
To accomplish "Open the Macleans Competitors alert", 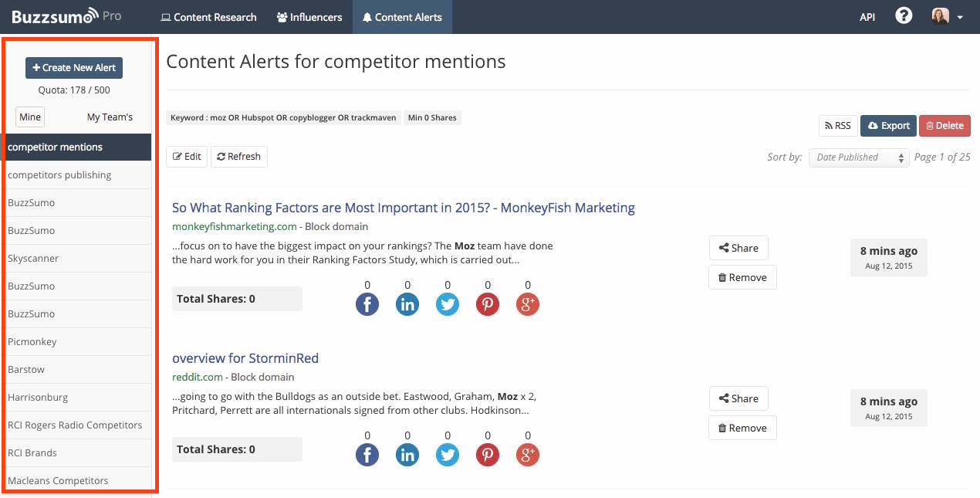I will 77,480.
